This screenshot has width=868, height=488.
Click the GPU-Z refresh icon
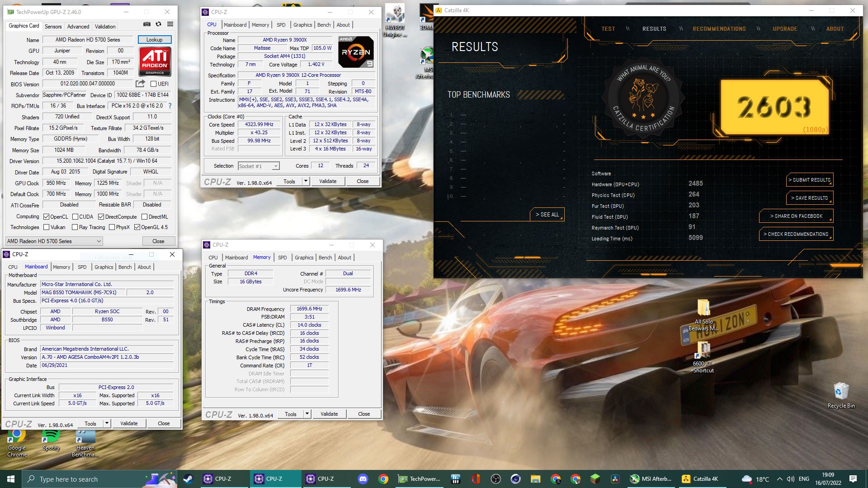pyautogui.click(x=158, y=24)
